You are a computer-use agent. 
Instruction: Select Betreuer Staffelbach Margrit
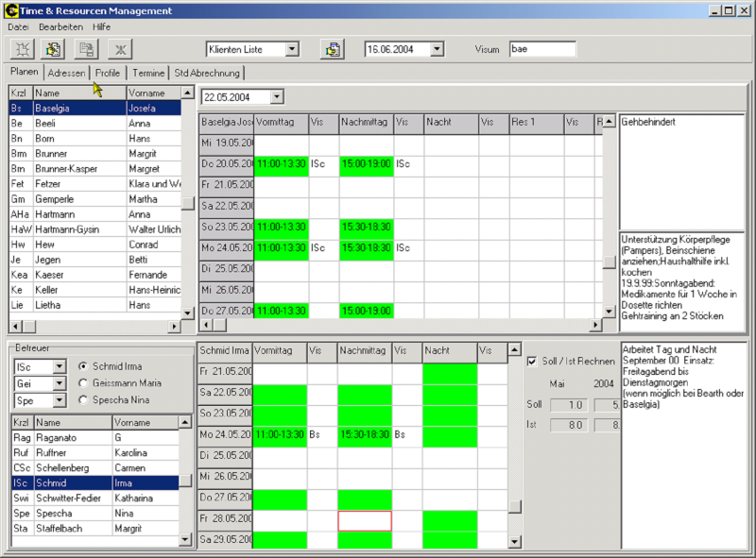point(95,529)
